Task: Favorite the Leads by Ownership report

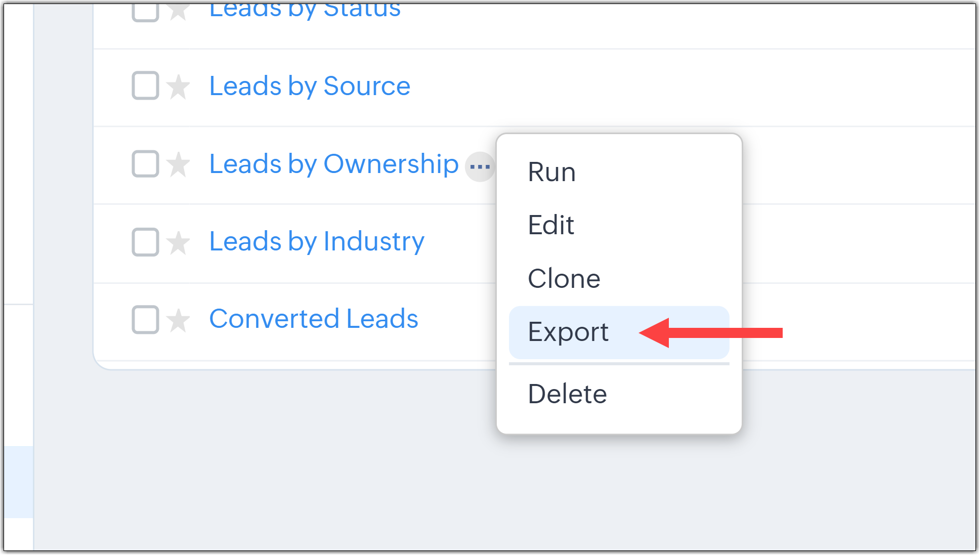Action: click(178, 164)
